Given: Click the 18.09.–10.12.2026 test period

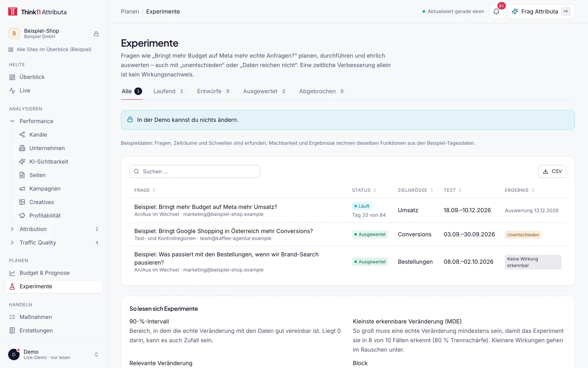Looking at the screenshot, I should click(467, 210).
